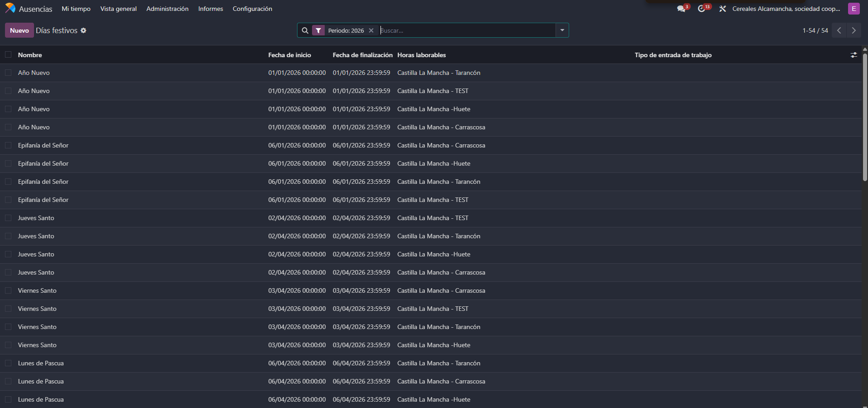Open the activities clock icon
This screenshot has width=868, height=408.
tap(702, 9)
